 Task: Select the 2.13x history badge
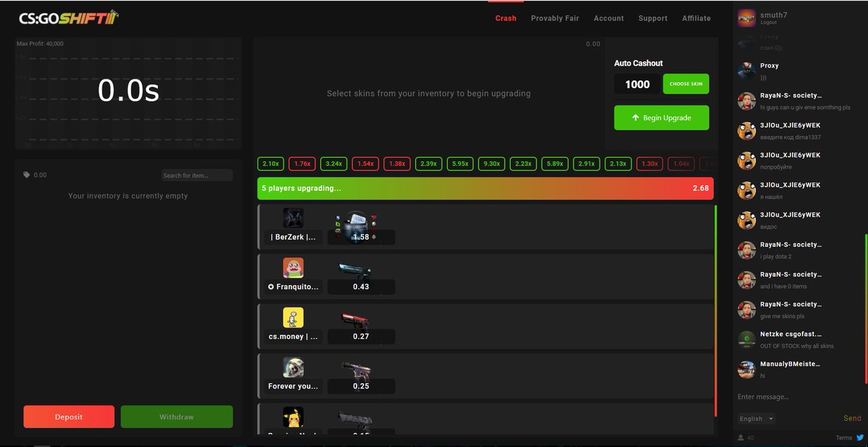(x=618, y=164)
